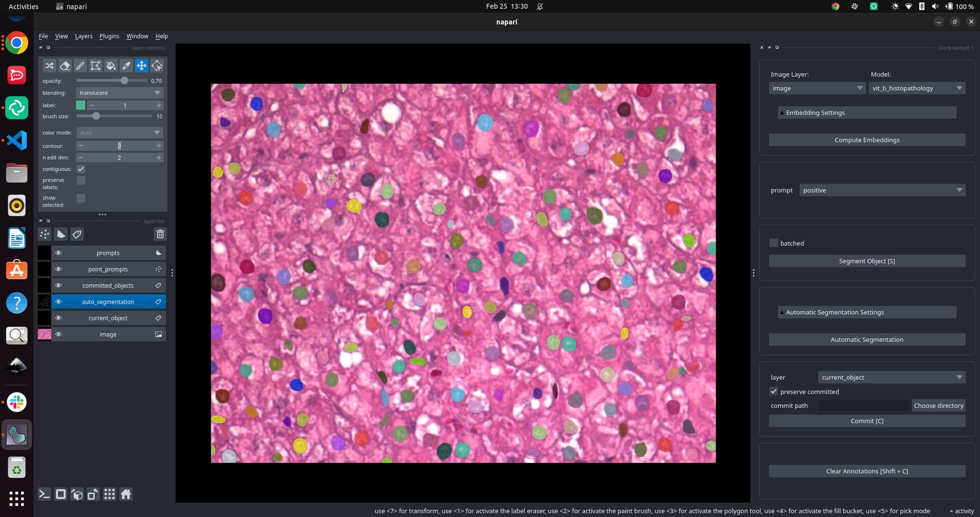Screen dimensions: 980x517
Task: Click the Compute Embeddings button
Action: (867, 139)
